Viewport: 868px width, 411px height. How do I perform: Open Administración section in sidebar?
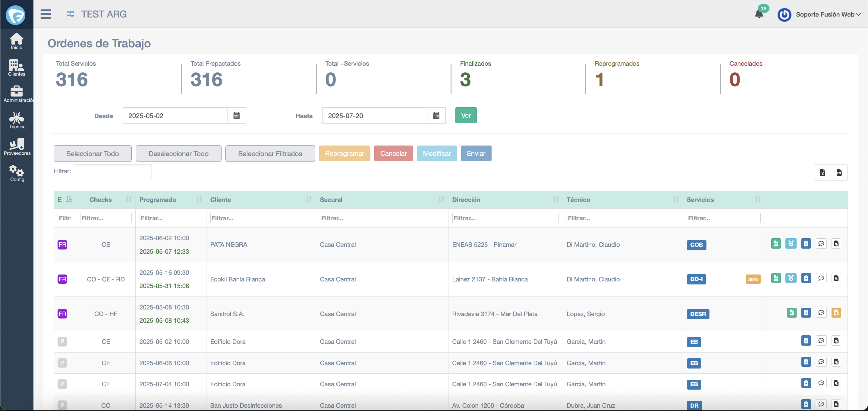coord(17,94)
